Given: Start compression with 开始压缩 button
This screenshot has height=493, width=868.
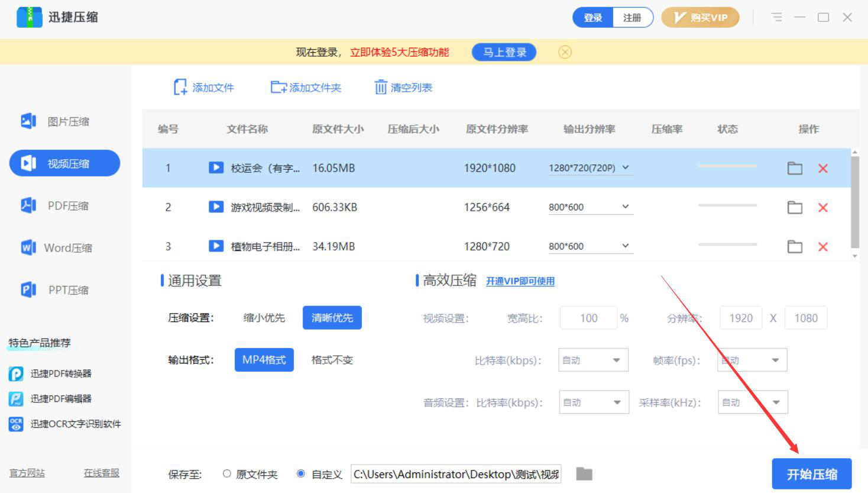Looking at the screenshot, I should 811,474.
